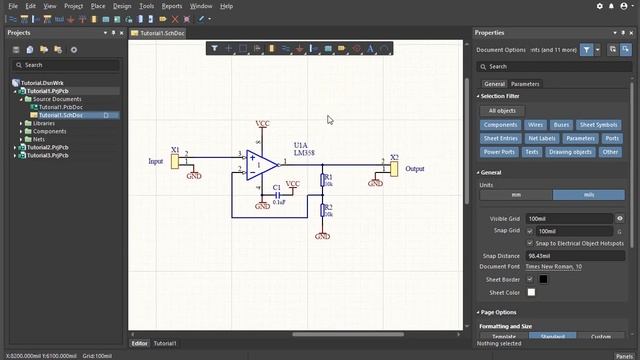Expand the Libraries folder

click(x=21, y=123)
